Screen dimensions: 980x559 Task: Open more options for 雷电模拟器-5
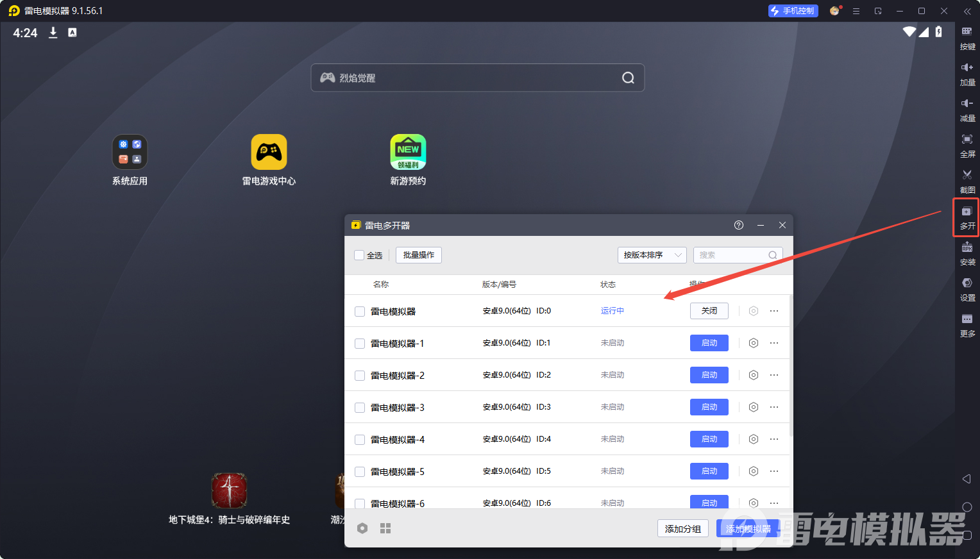point(774,471)
